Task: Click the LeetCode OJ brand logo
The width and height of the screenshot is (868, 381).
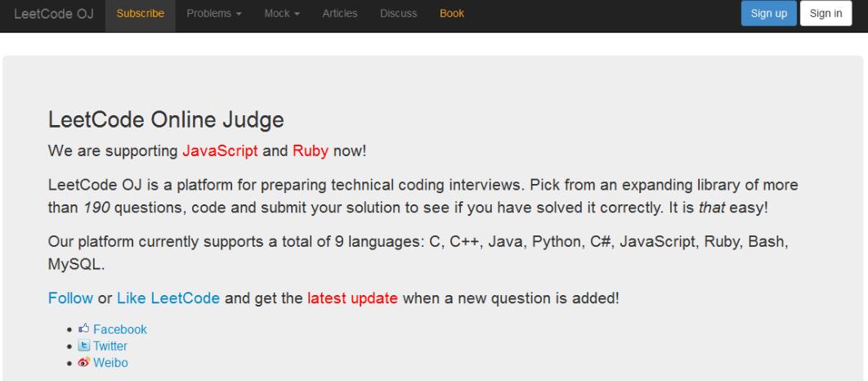Action: point(53,14)
